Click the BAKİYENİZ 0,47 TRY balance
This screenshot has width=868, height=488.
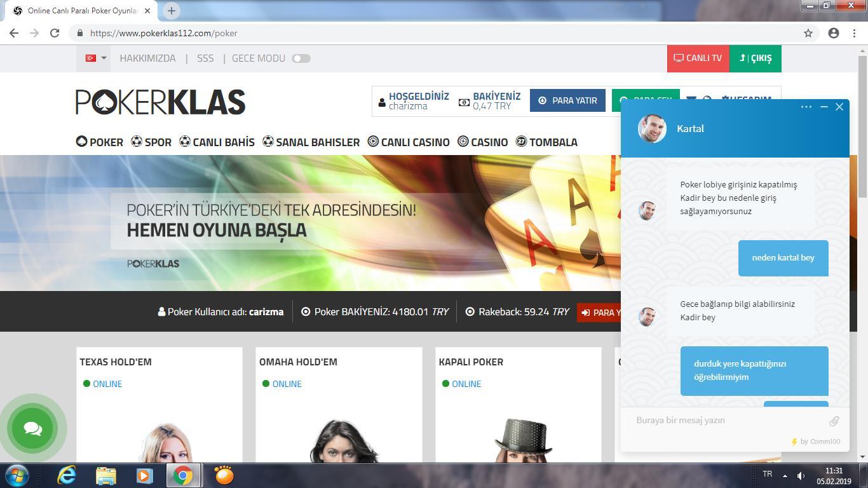coord(490,100)
